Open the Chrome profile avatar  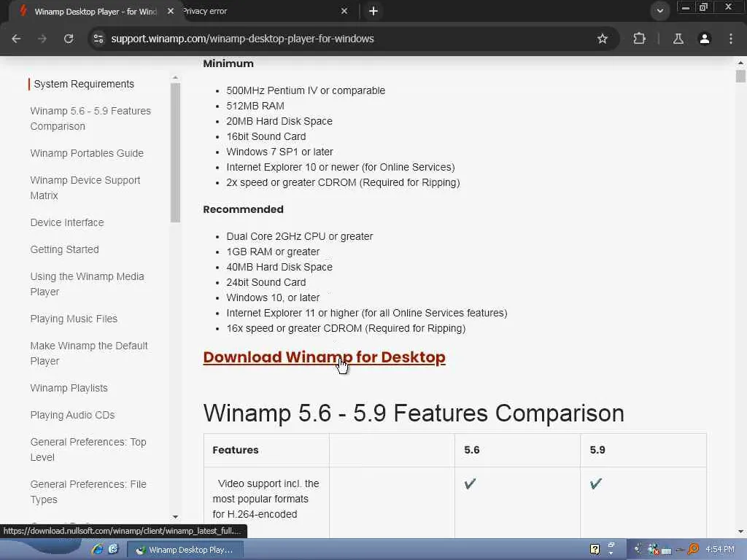(x=705, y=39)
